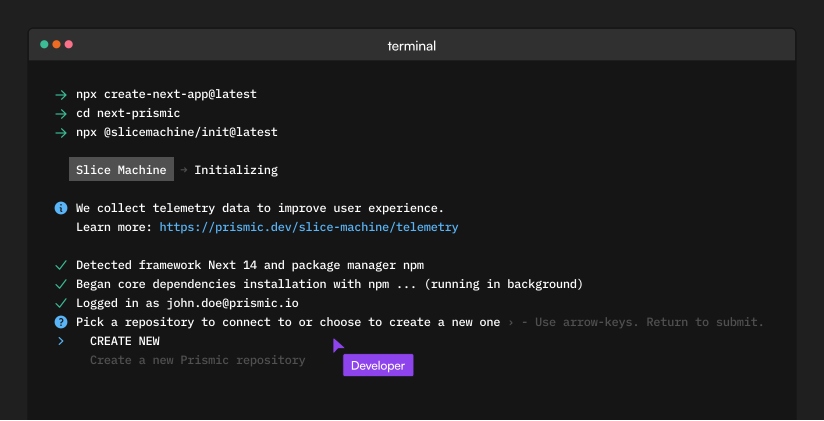Viewport: 824px width, 421px height.
Task: Open the prismic.dev telemetry link
Action: pyautogui.click(x=309, y=227)
